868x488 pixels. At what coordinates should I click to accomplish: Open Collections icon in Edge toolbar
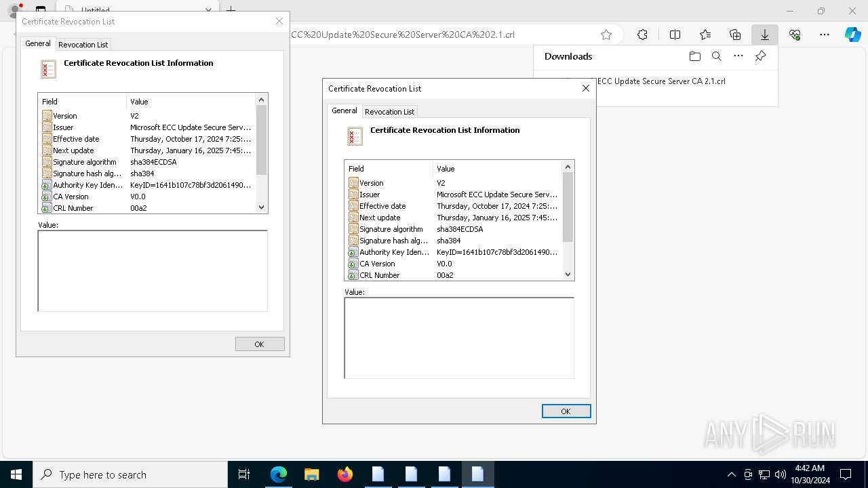point(735,35)
